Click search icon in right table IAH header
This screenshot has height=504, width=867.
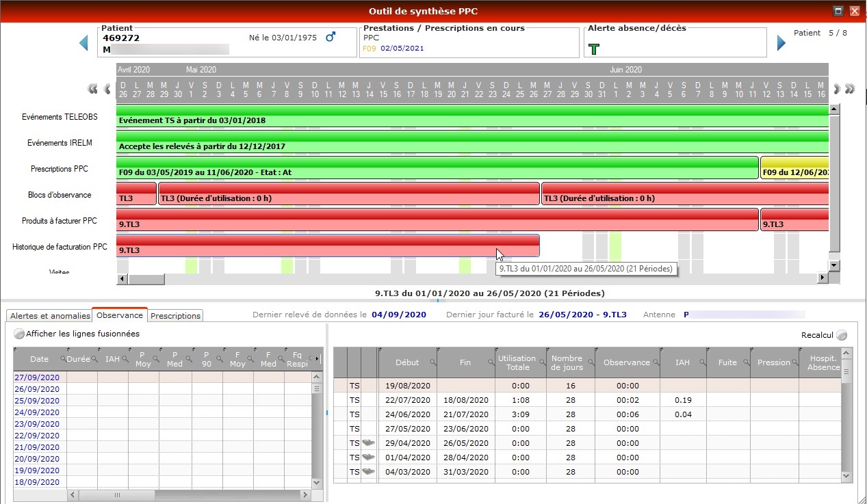(701, 362)
